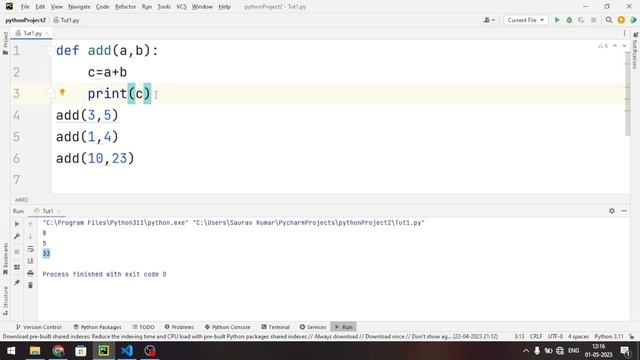Open the Python Console tool window
The width and height of the screenshot is (640, 360).
227,327
